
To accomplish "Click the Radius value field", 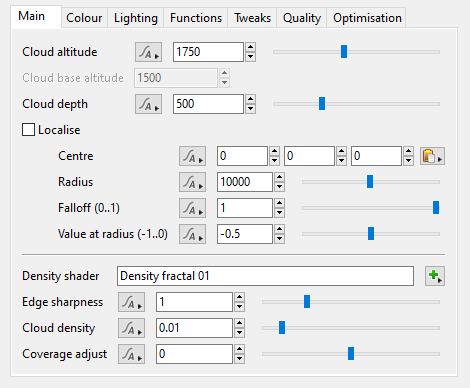I will point(245,182).
